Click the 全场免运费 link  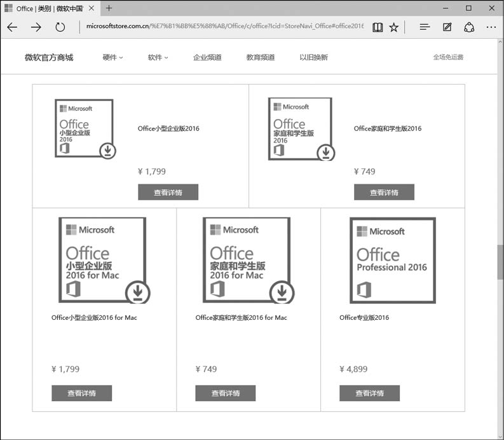[448, 57]
